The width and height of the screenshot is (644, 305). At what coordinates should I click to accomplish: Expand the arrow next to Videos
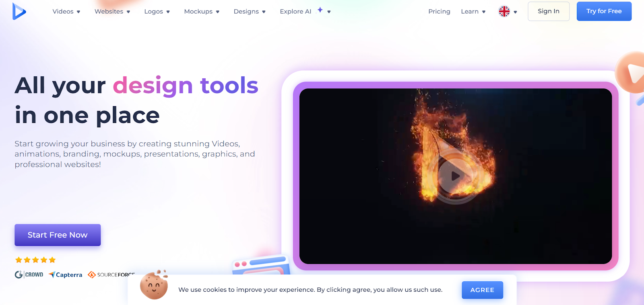78,12
